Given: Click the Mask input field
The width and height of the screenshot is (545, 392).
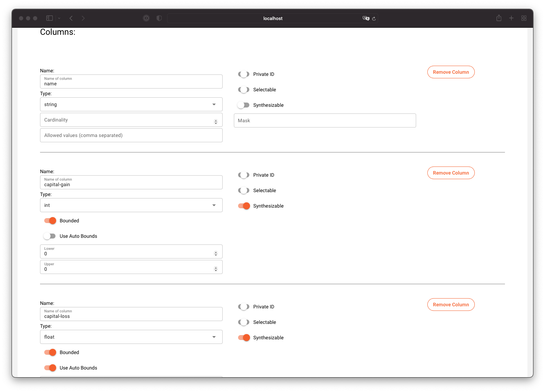Looking at the screenshot, I should (324, 120).
